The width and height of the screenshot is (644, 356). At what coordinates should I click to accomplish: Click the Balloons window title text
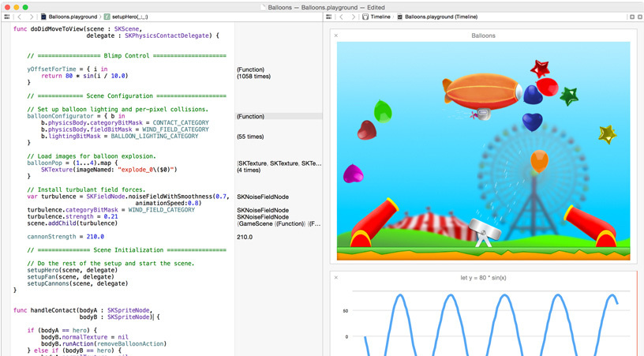tap(326, 7)
